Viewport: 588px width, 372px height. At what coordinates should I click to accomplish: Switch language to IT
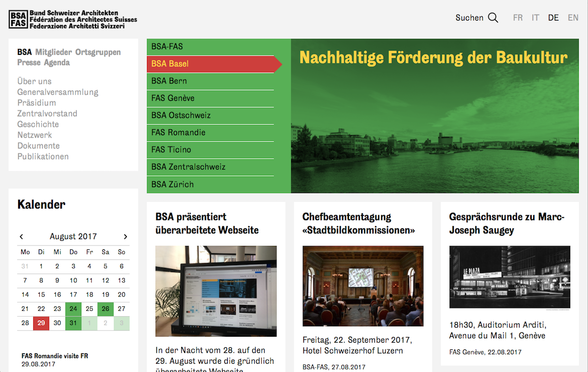(535, 18)
